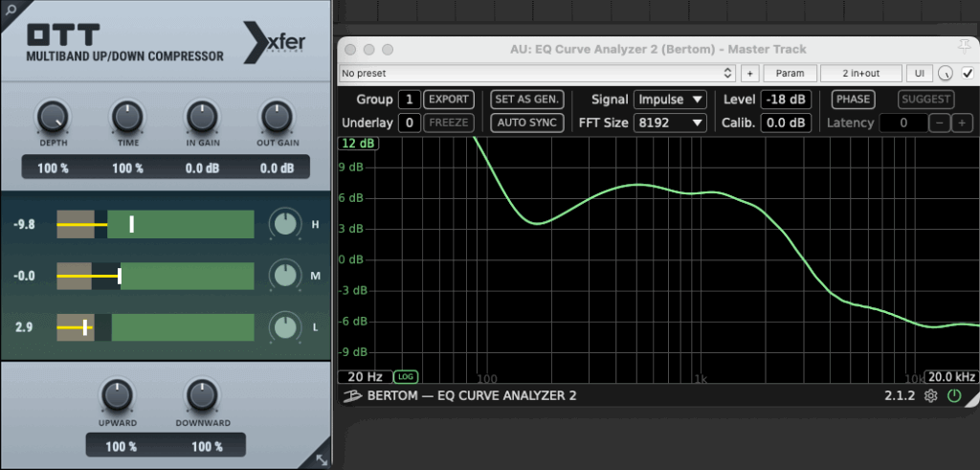Click the Out Gain knob
The height and width of the screenshot is (470, 980).
click(x=276, y=118)
